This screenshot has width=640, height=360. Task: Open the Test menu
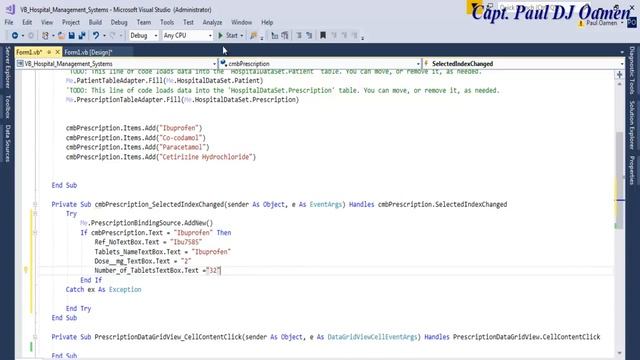[x=188, y=22]
